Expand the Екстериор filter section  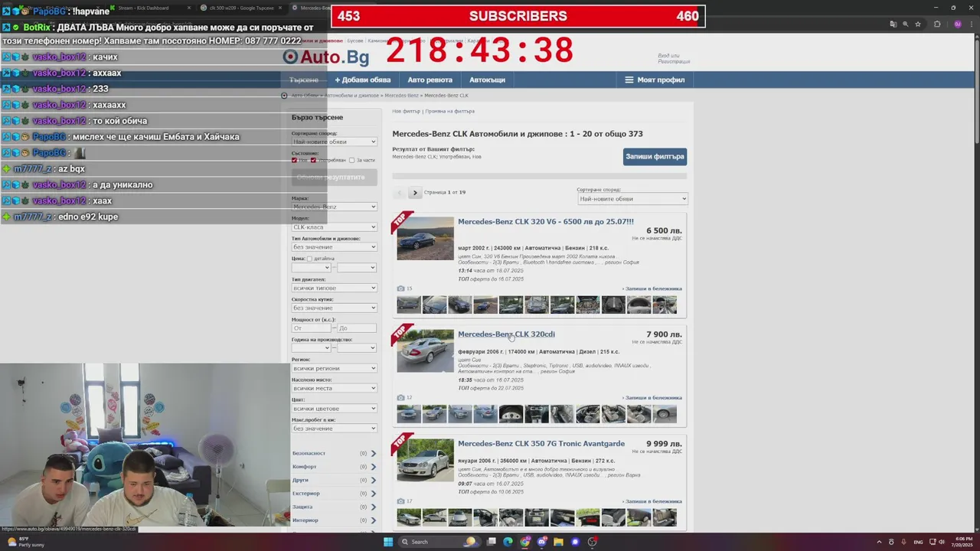(334, 494)
